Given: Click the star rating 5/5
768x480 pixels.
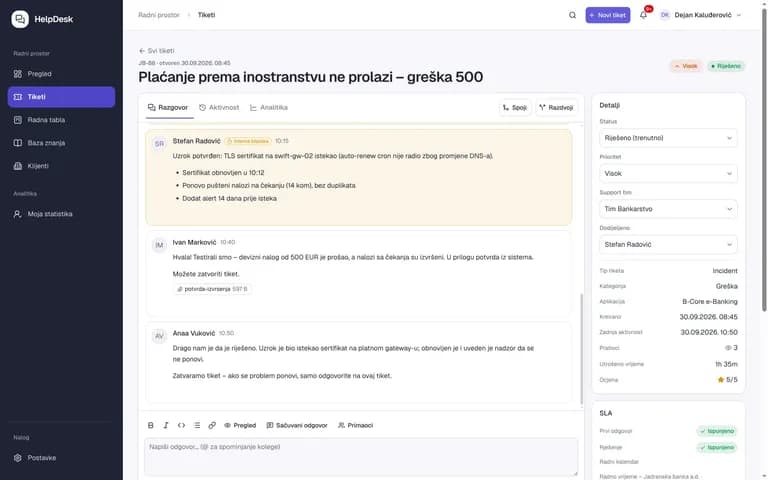Looking at the screenshot, I should click(727, 380).
